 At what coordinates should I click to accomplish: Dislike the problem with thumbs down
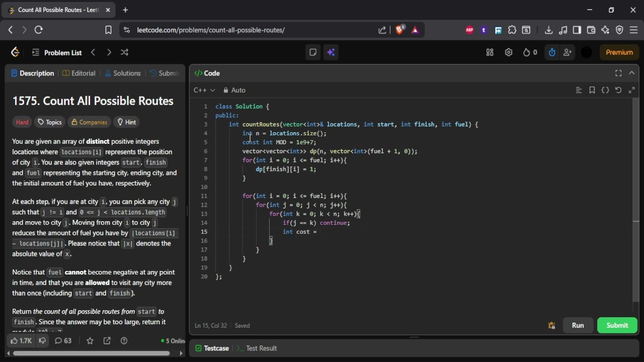click(x=42, y=340)
